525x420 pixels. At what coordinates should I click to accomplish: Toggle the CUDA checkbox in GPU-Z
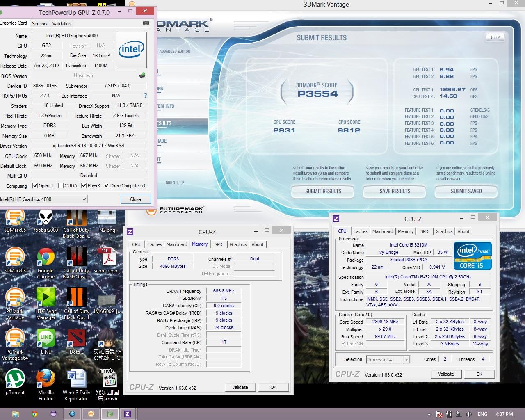coord(61,186)
